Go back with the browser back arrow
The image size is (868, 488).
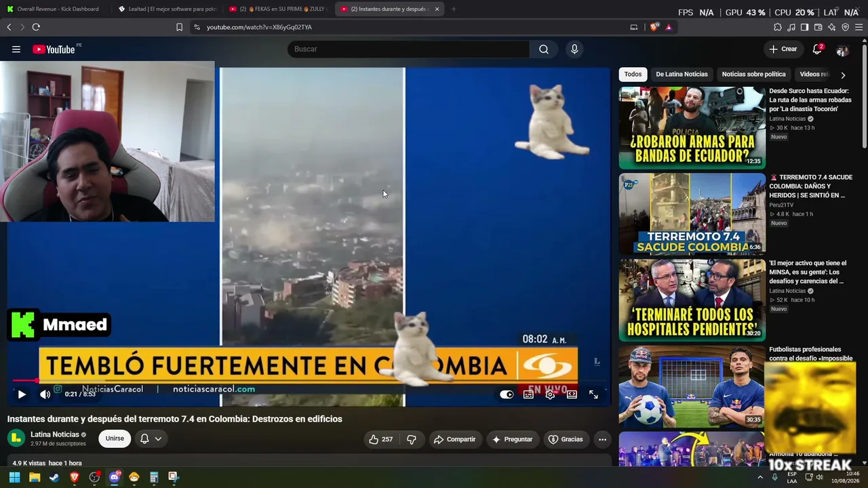pyautogui.click(x=9, y=27)
